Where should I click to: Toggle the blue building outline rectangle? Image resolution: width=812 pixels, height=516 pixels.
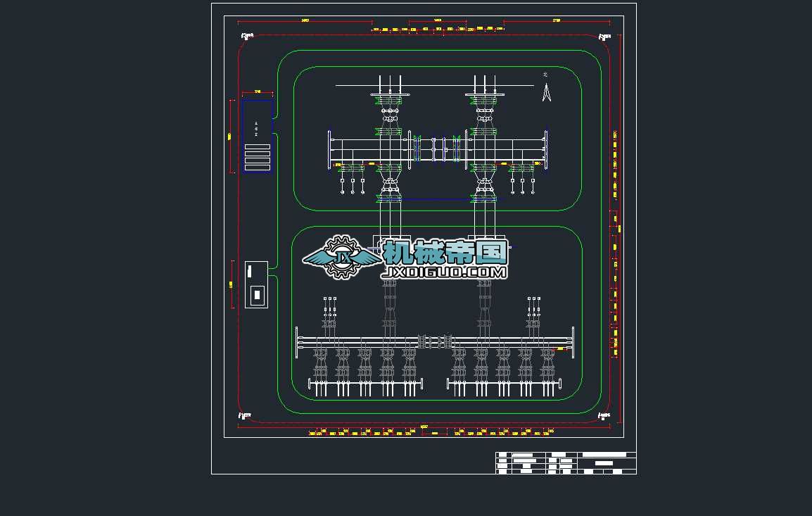pyautogui.click(x=256, y=134)
